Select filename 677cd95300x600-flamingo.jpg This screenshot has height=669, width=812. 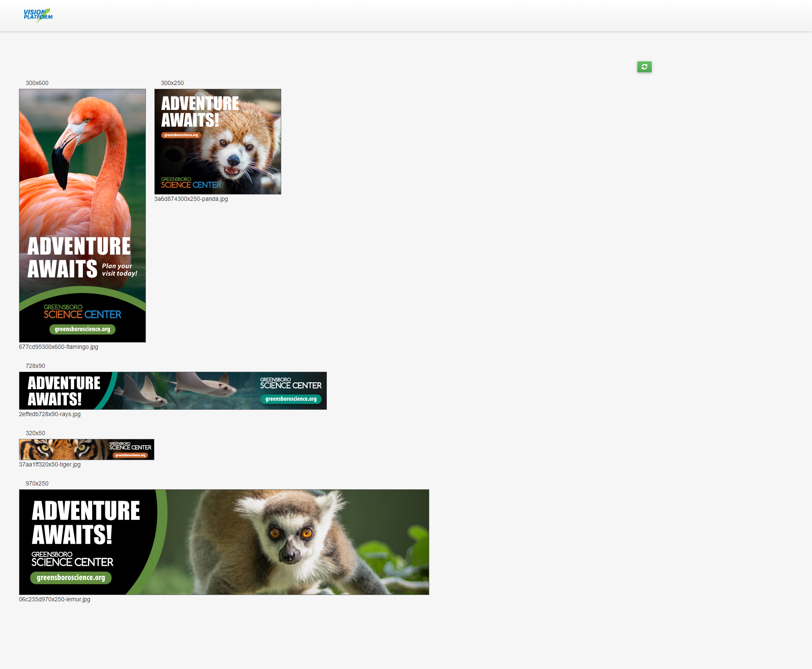[x=58, y=347]
